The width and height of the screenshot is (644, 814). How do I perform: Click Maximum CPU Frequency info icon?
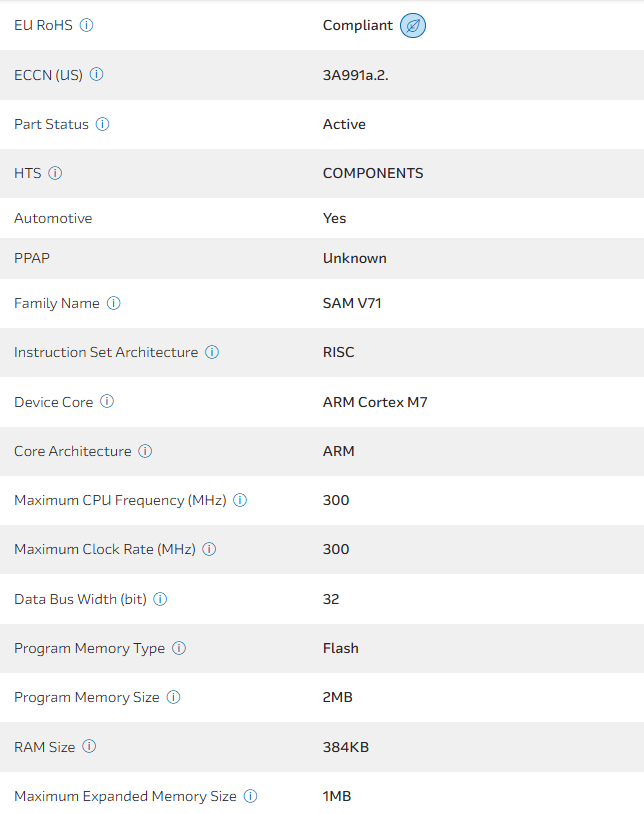240,500
